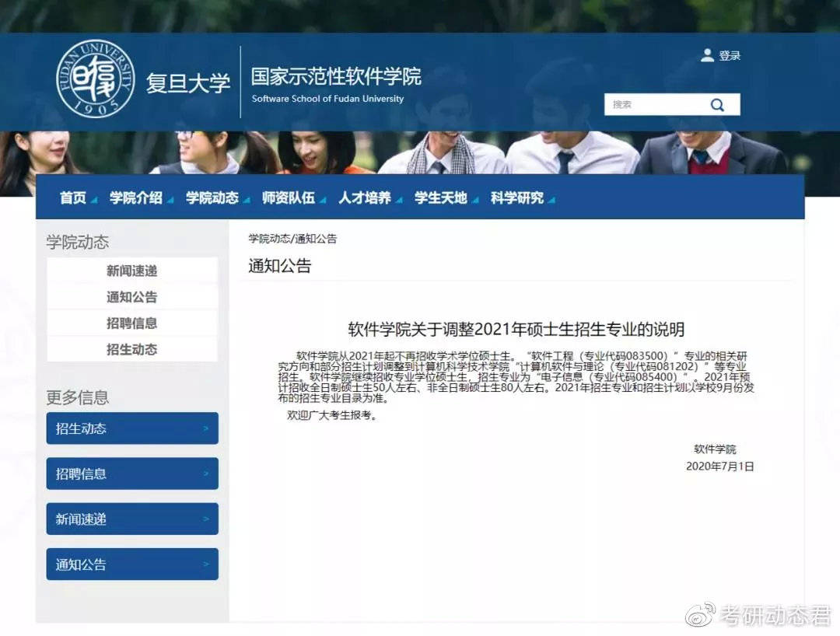Click inside the 搜索 search field
Screen dimensions: 840x636
click(652, 105)
